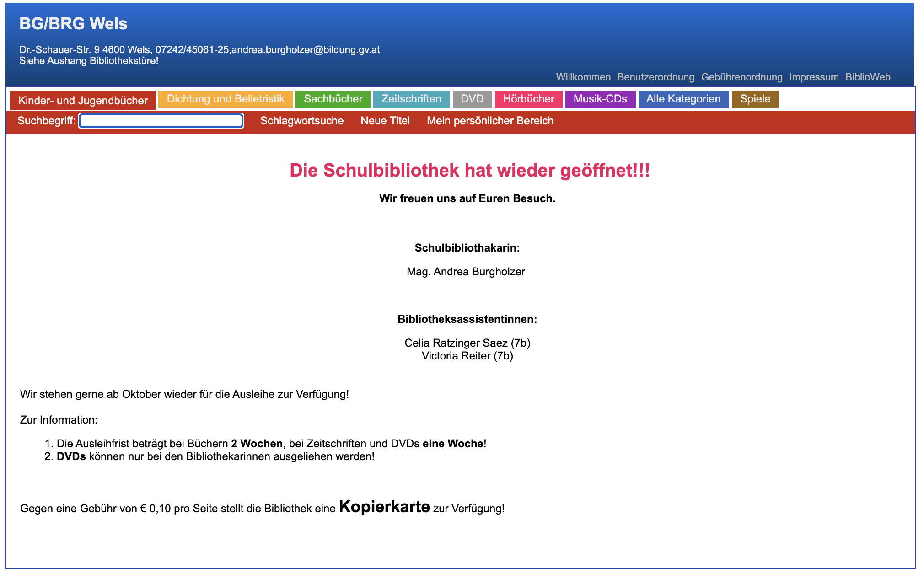View the Impressum page
Viewport: 924px width, 579px height.
[x=814, y=77]
